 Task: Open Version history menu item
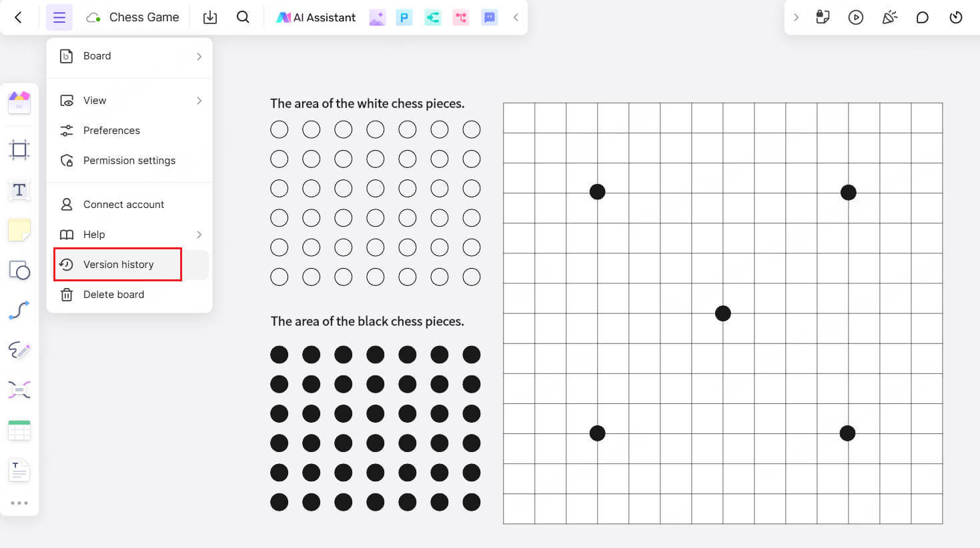coord(119,265)
